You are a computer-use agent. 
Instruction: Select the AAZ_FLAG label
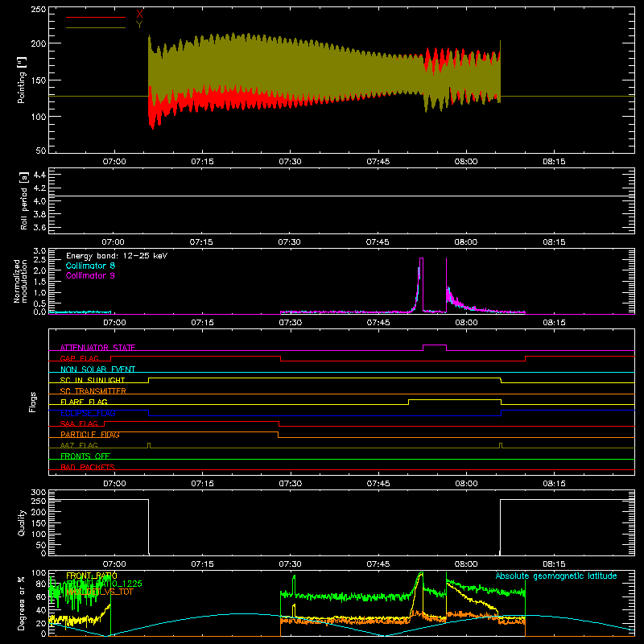point(79,445)
